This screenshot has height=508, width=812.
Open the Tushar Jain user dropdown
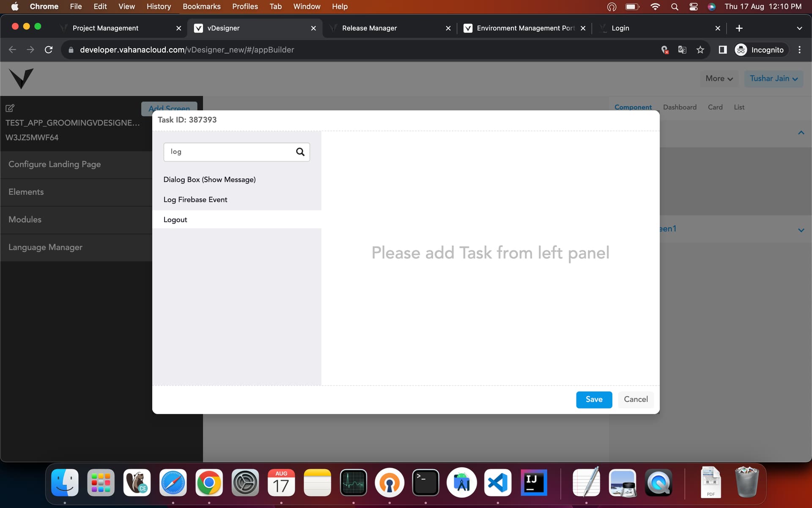[x=774, y=79]
